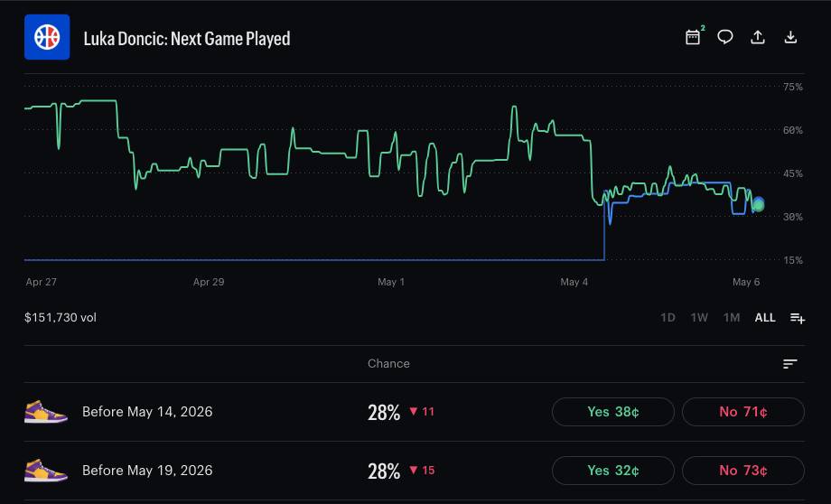Open the comments speech bubble icon
This screenshot has width=831, height=504.
[725, 37]
